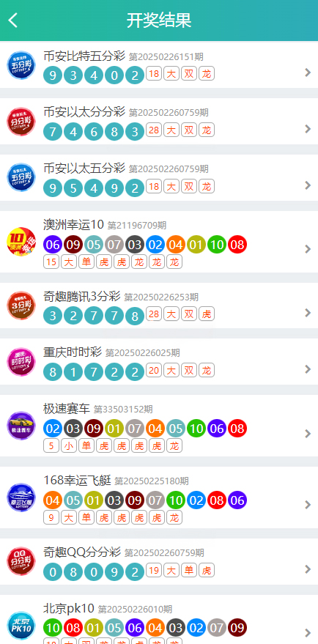The width and height of the screenshot is (318, 644).
Task: Open the 极速赛车 title link
Action: coord(67,409)
